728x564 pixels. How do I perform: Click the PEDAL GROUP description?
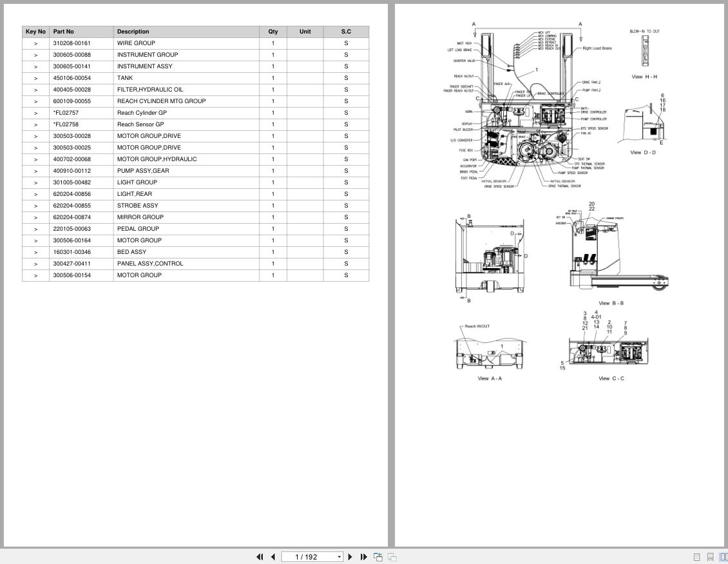pos(138,229)
